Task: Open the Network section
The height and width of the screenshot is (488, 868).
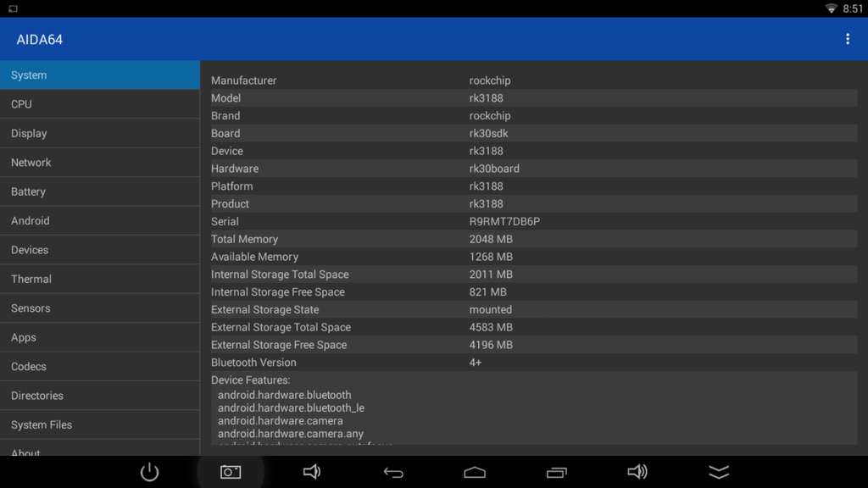Action: 100,163
